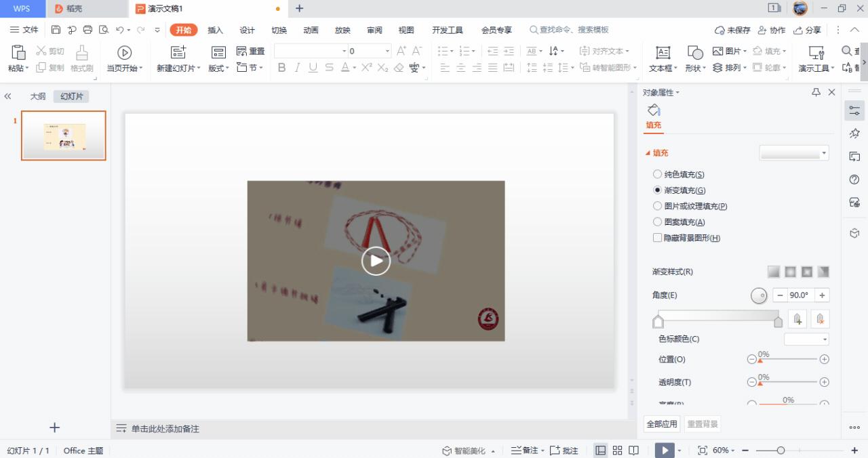Open the 形状 (Shapes) tool
The width and height of the screenshot is (868, 458).
pos(694,61)
